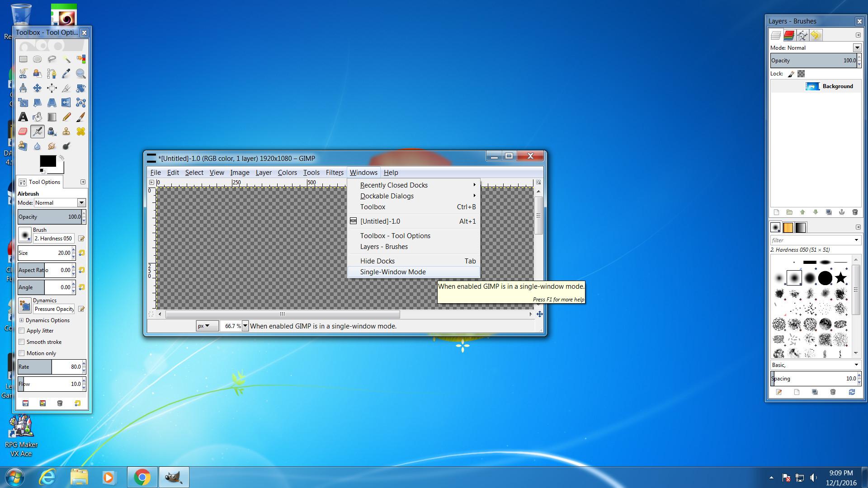Enable the Apply Jitter checkbox

(x=22, y=331)
